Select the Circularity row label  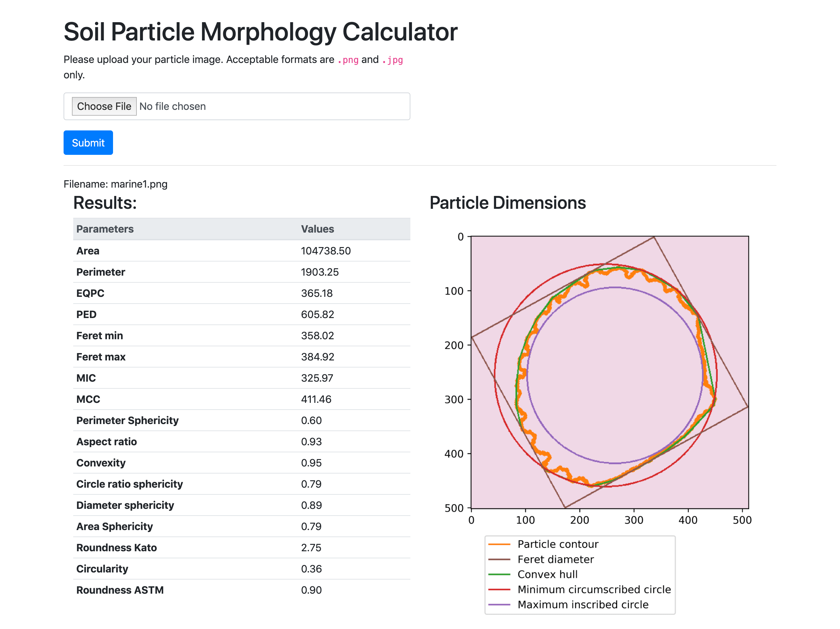pos(102,570)
